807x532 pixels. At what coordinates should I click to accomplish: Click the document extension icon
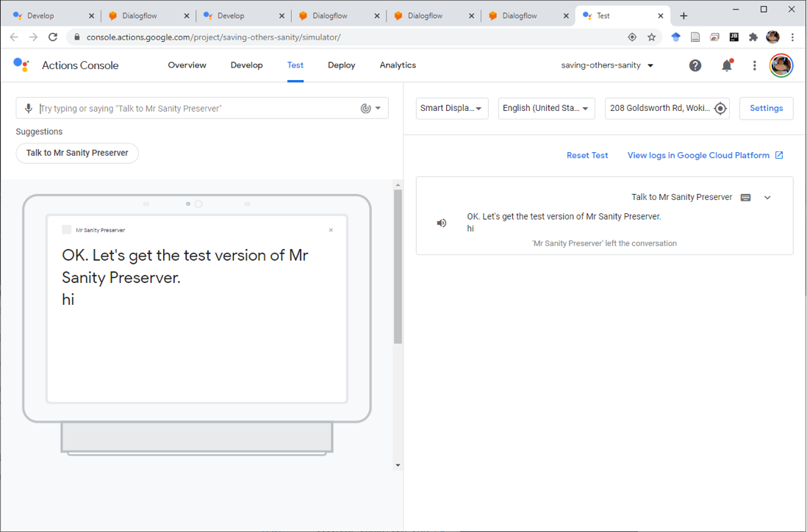click(695, 37)
